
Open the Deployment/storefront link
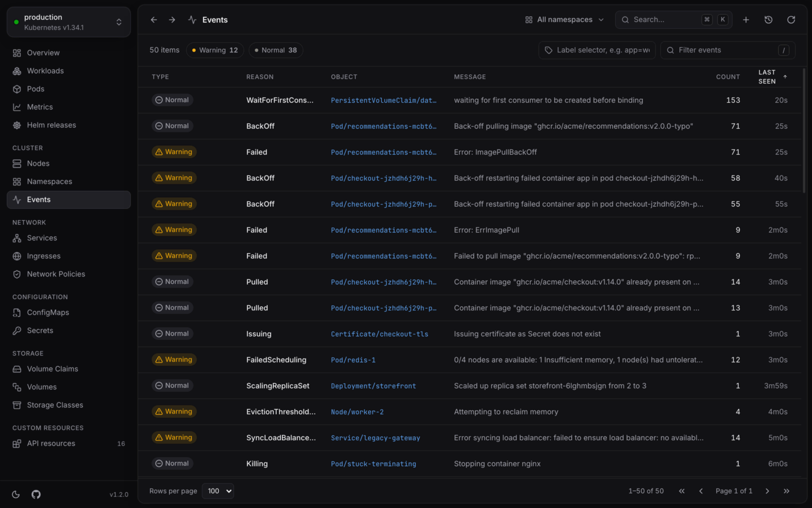(x=373, y=386)
